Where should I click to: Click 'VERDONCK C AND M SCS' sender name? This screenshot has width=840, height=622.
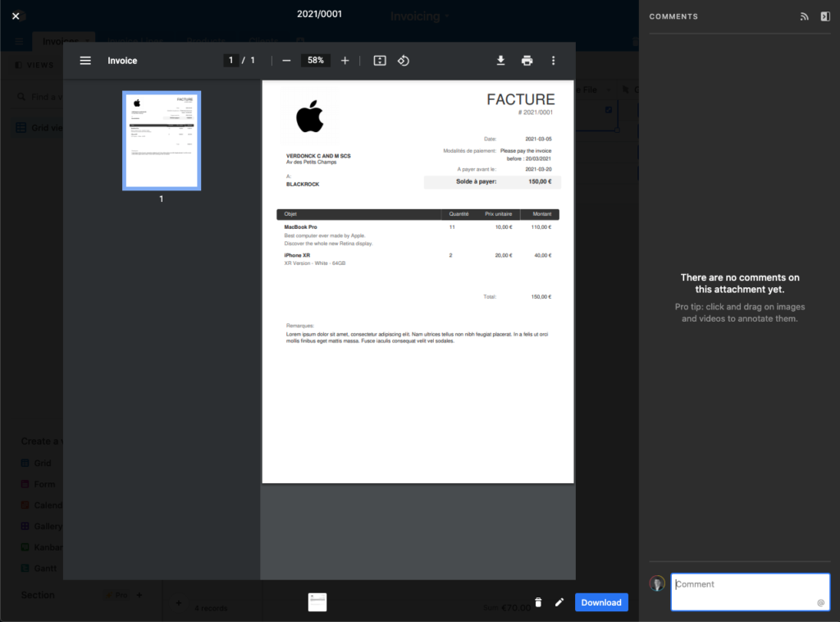point(318,156)
